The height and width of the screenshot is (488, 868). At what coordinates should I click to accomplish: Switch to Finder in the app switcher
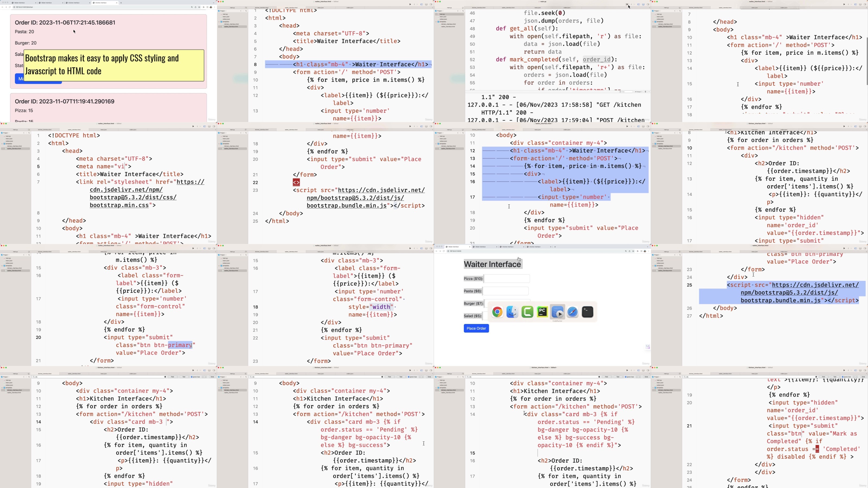[x=512, y=312]
